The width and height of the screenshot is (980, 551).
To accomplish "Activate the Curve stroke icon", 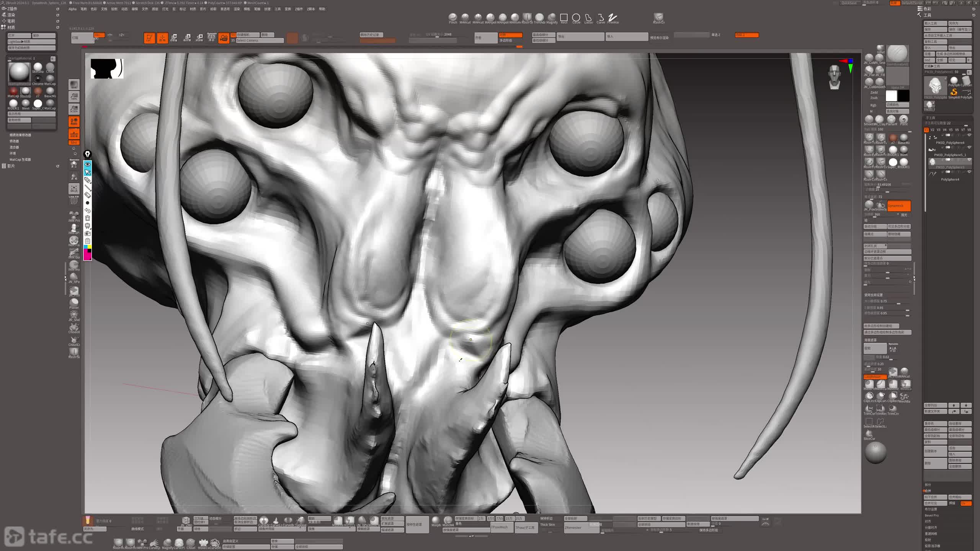I will click(601, 18).
